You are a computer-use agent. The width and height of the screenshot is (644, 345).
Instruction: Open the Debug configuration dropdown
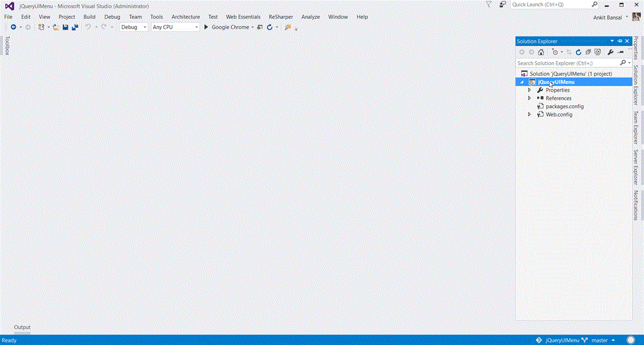(x=133, y=27)
